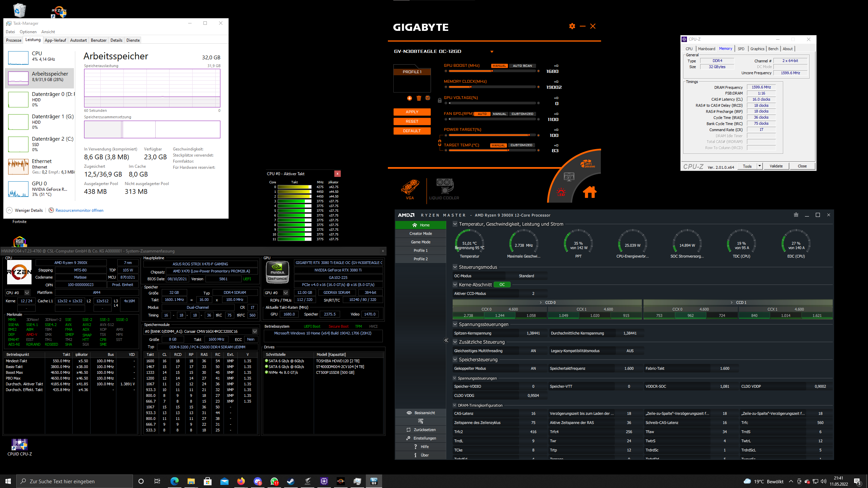Open the Gigabyte settings gear
This screenshot has height=488, width=868.
[x=572, y=26]
